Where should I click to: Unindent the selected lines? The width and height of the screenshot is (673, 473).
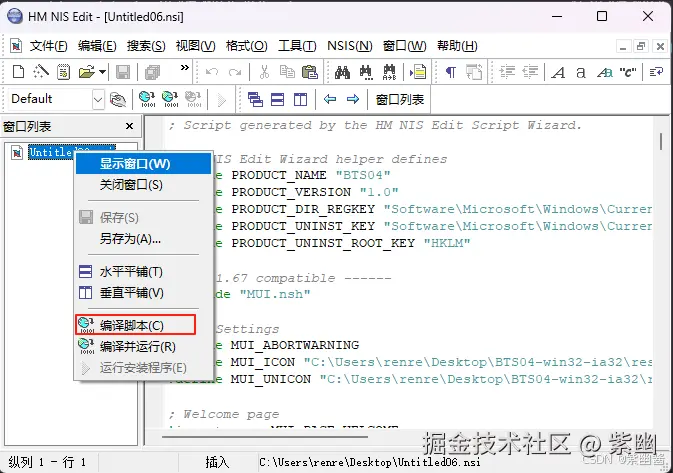click(531, 72)
